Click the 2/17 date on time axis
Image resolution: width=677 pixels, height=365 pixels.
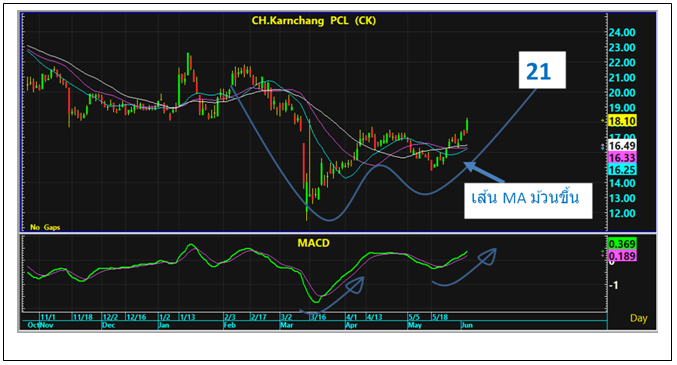(x=259, y=317)
